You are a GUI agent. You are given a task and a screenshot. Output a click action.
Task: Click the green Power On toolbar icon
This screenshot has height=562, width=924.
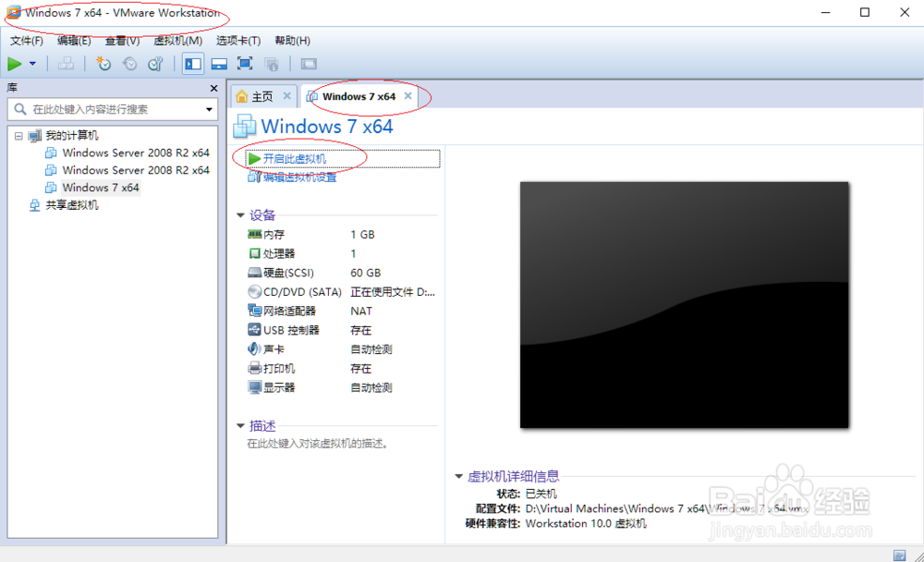[x=15, y=64]
